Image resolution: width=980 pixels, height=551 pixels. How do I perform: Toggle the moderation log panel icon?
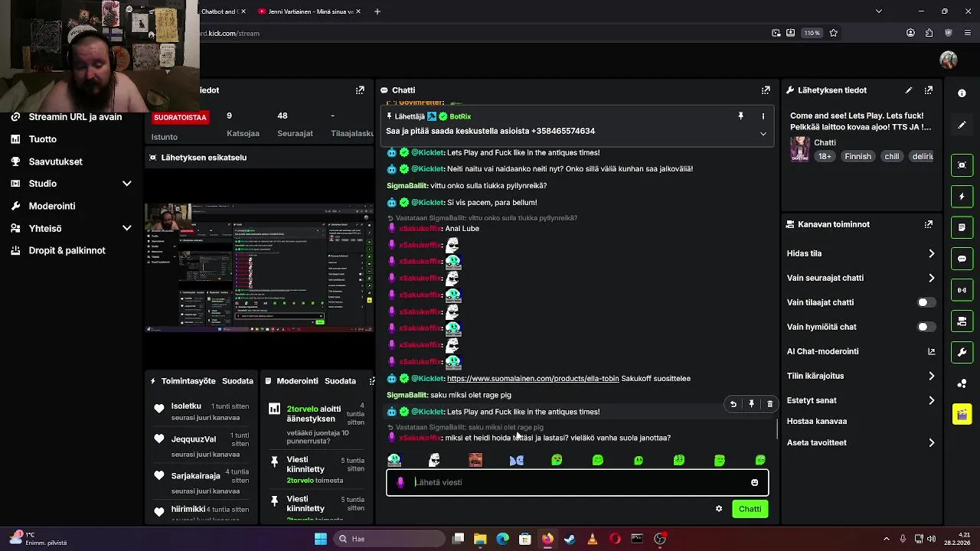(x=962, y=227)
